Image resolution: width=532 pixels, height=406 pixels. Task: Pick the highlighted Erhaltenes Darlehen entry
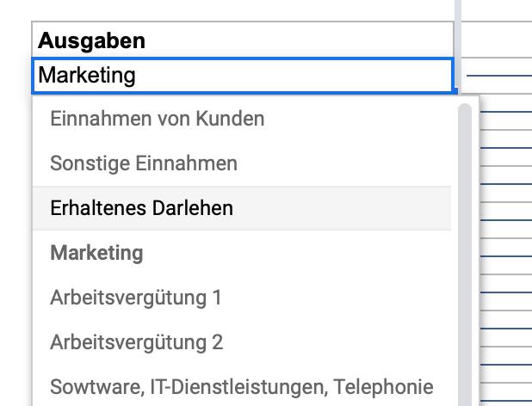141,208
